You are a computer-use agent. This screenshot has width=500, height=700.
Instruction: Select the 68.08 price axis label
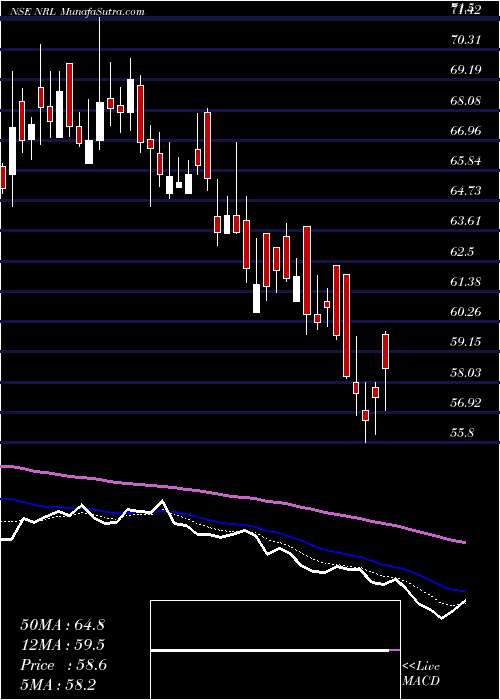click(x=466, y=100)
